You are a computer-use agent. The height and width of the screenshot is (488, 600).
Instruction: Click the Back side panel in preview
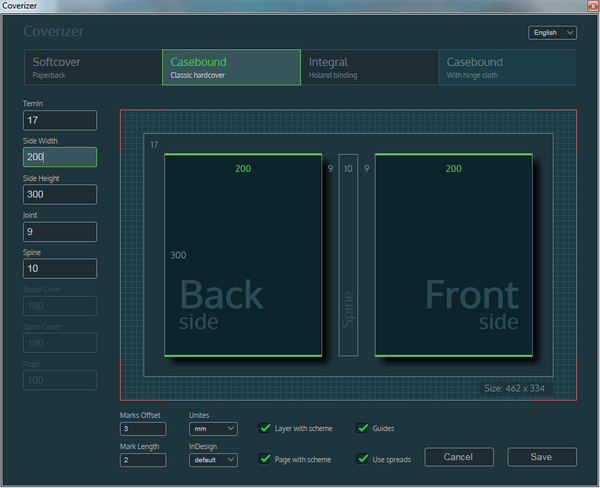[x=243, y=255]
